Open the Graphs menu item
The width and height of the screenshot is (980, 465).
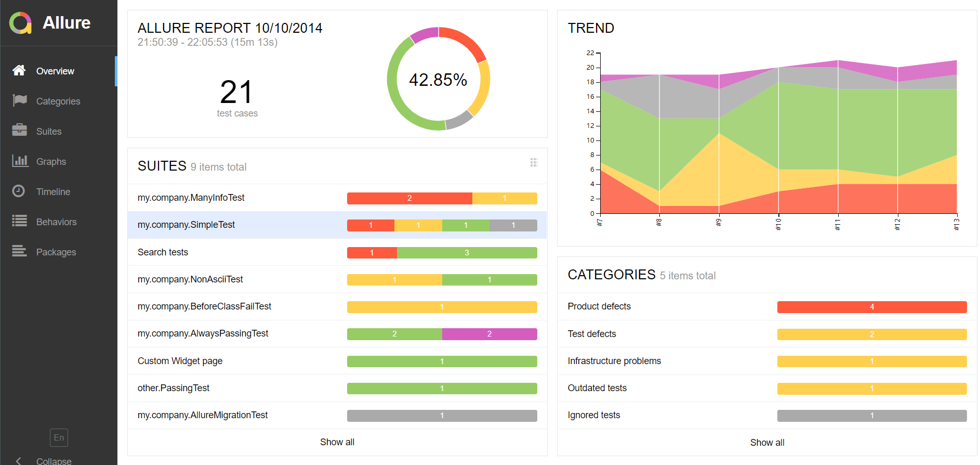[59, 162]
